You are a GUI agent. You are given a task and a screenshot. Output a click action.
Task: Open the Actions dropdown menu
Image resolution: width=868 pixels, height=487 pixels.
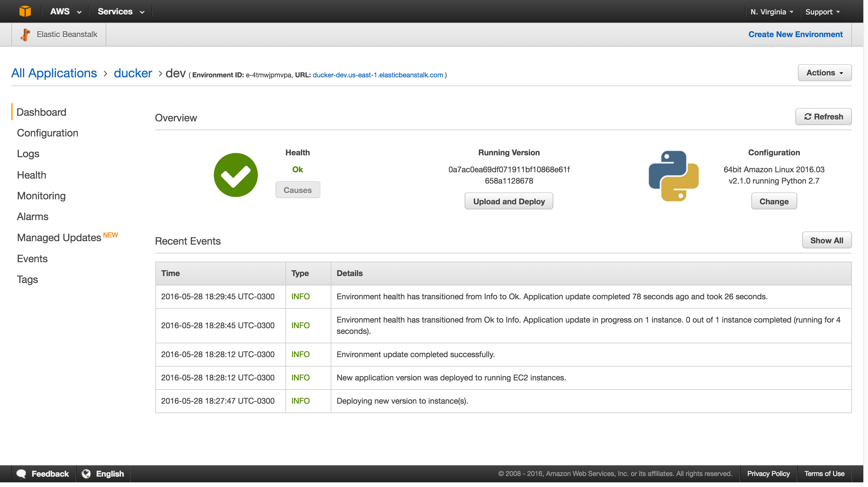click(824, 73)
